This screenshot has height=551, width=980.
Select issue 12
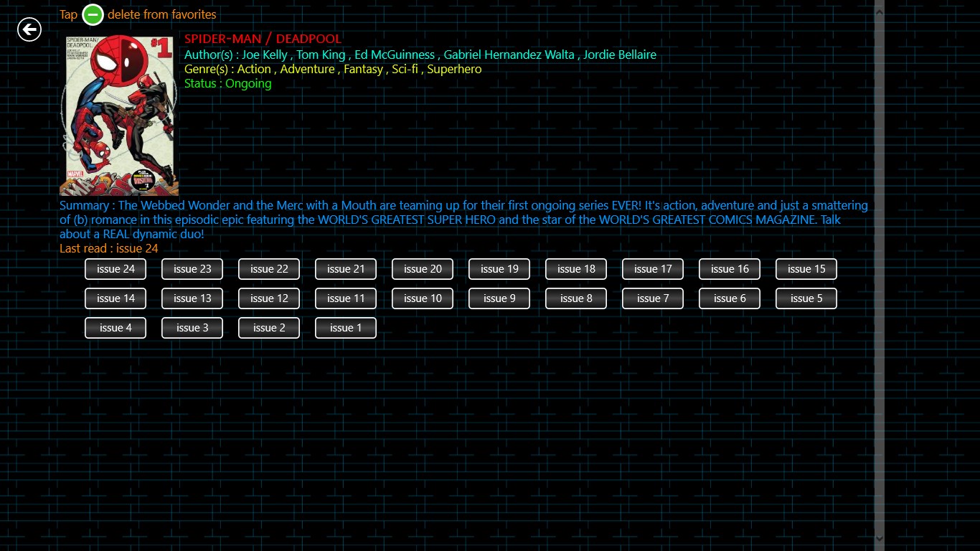tap(269, 298)
